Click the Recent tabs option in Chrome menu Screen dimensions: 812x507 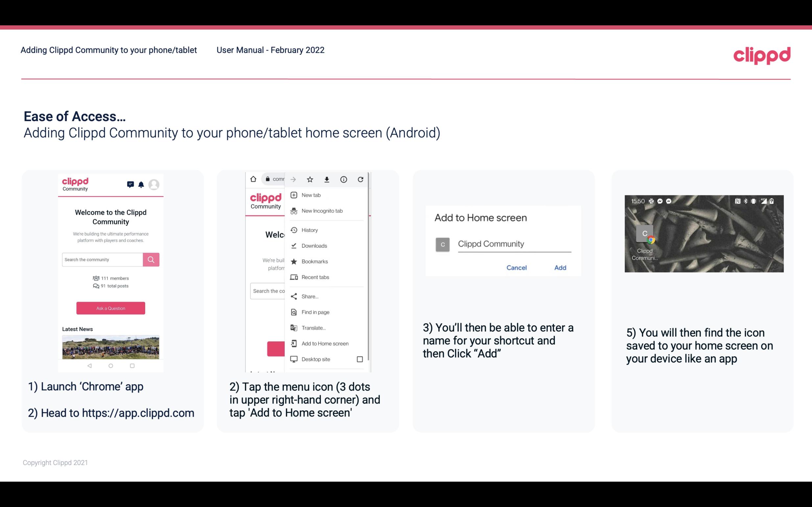[315, 277]
